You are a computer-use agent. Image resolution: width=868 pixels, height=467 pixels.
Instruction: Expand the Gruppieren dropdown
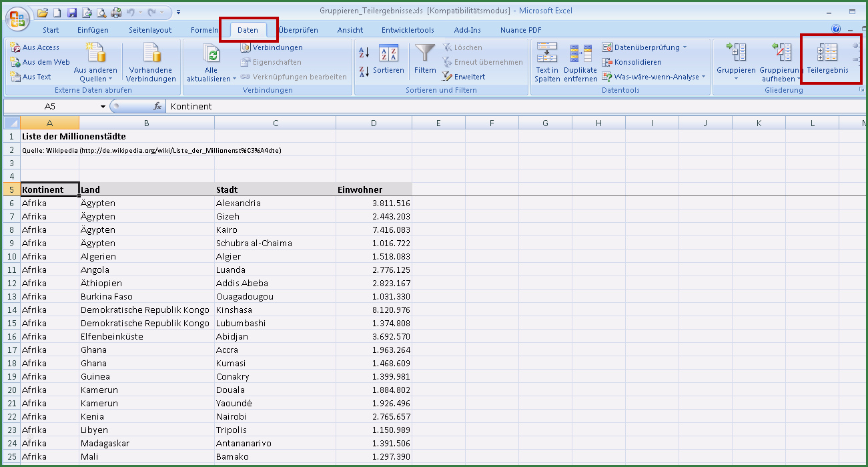pyautogui.click(x=736, y=79)
